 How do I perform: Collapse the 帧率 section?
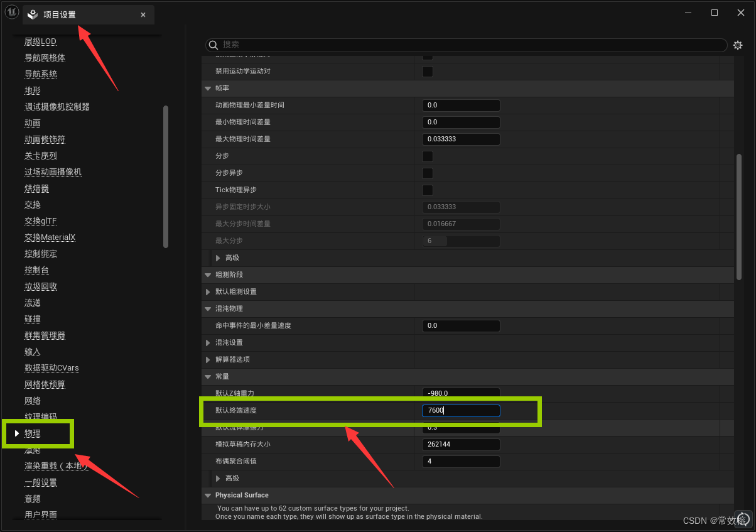tap(208, 88)
